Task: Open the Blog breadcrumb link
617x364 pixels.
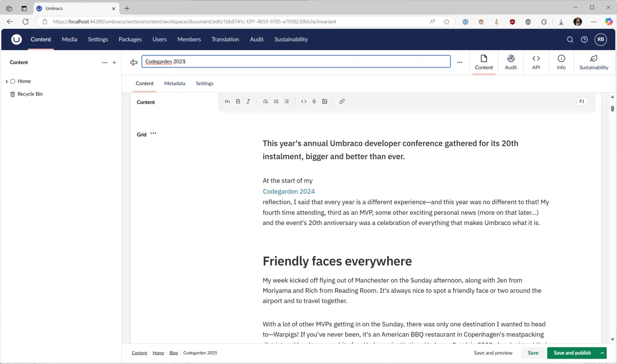Action: click(174, 353)
